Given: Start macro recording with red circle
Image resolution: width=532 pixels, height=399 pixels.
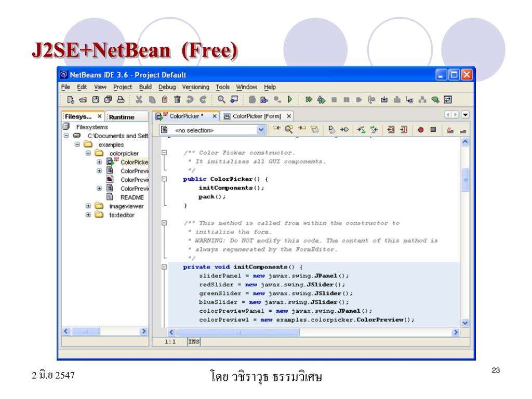Looking at the screenshot, I should click(x=421, y=129).
